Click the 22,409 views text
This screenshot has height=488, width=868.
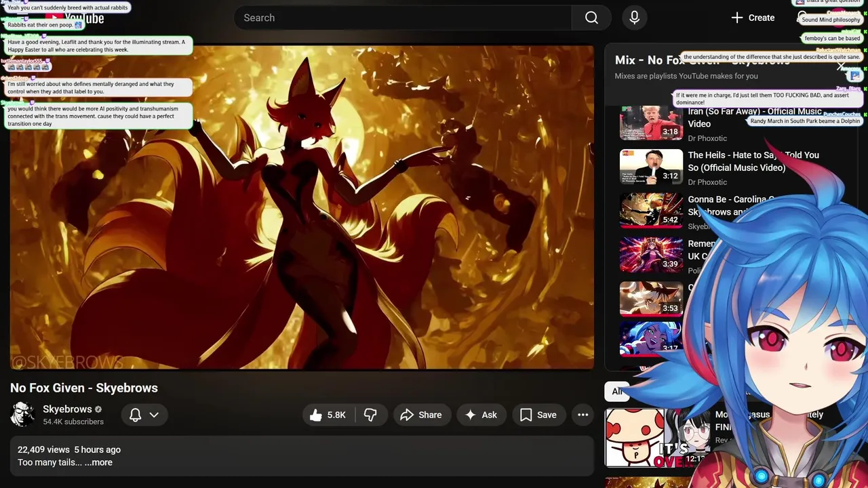43,449
